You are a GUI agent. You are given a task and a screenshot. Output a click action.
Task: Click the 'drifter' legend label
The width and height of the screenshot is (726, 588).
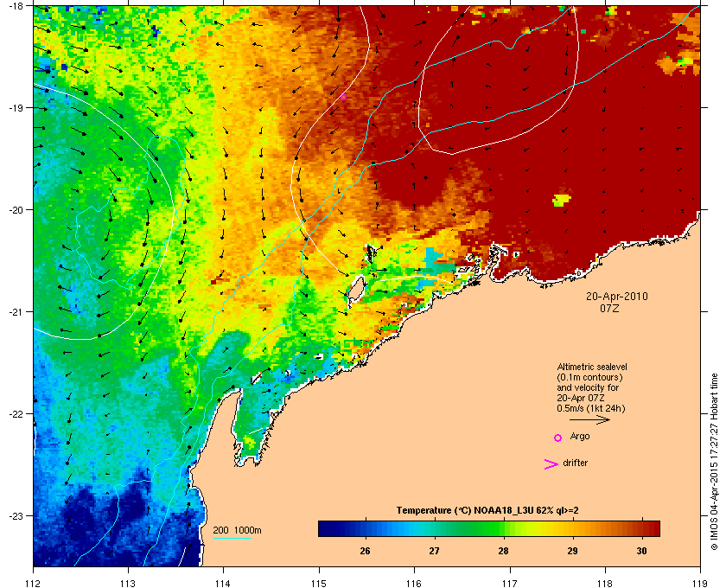[575, 463]
